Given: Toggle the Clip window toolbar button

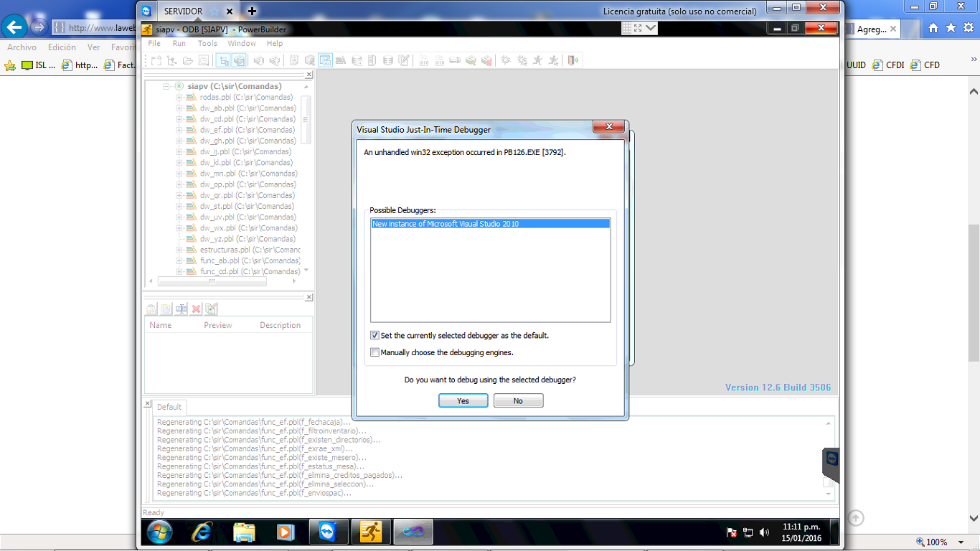Looking at the screenshot, I should [325, 61].
